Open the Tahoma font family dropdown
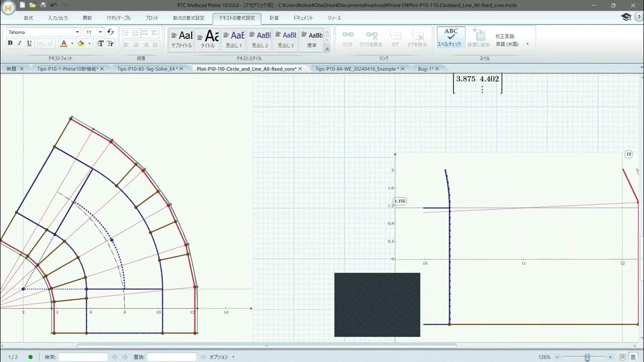 (x=77, y=32)
